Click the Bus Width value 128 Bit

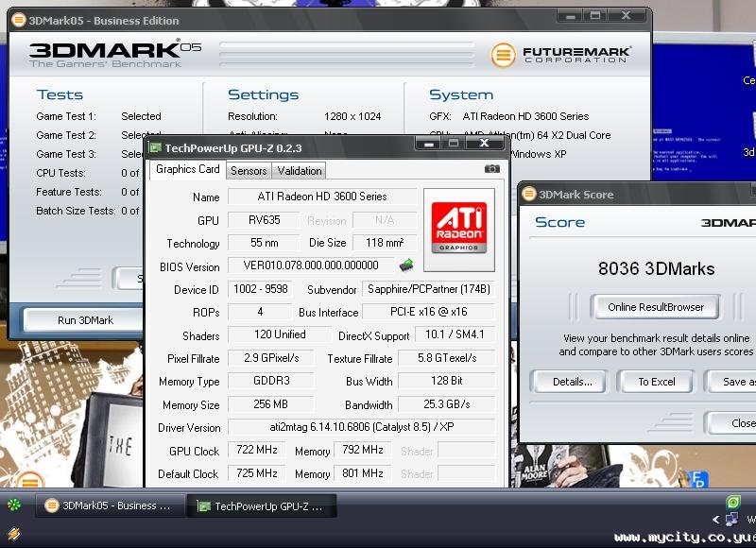tap(447, 380)
